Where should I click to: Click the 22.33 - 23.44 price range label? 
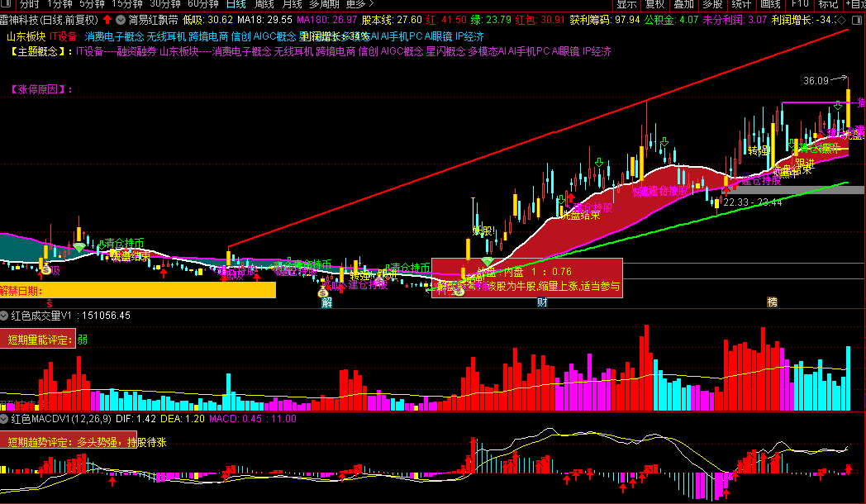(752, 202)
